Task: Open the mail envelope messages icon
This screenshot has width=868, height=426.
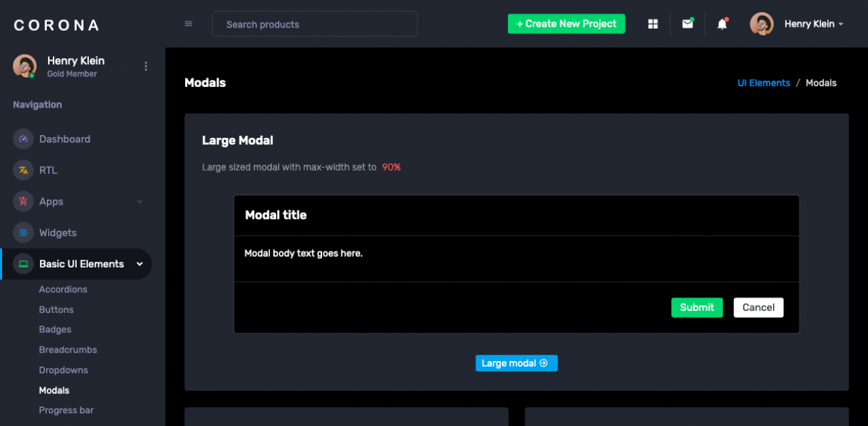Action: click(x=687, y=24)
